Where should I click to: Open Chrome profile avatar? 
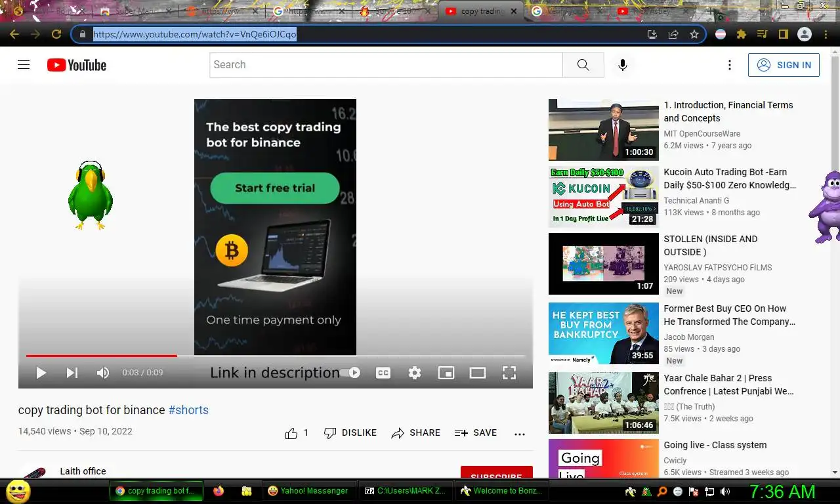(x=804, y=34)
